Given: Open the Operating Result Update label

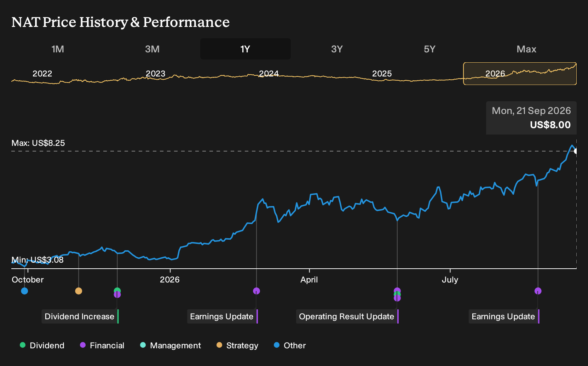Looking at the screenshot, I should tap(347, 316).
